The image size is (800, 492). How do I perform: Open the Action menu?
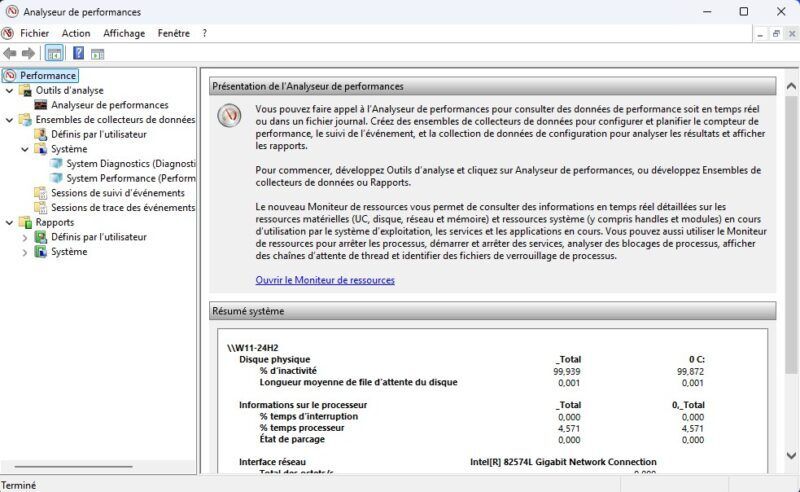coord(76,33)
